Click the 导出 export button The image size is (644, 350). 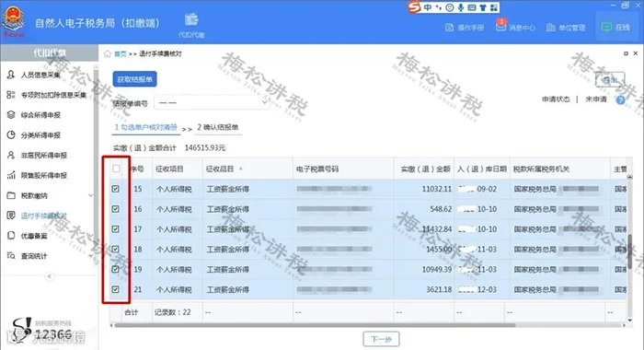[x=610, y=80]
